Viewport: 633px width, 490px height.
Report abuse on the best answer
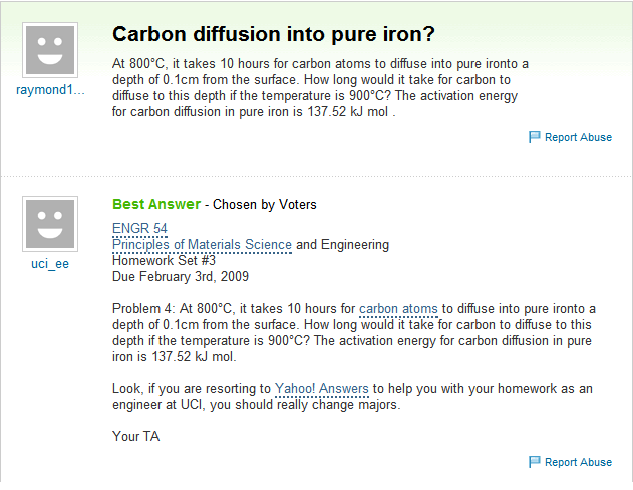[x=578, y=462]
